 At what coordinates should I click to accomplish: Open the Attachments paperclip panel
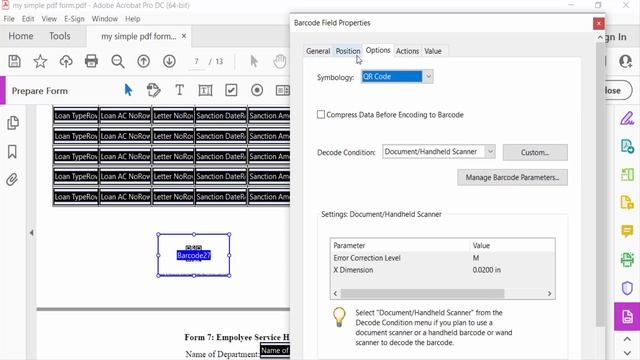tap(12, 180)
